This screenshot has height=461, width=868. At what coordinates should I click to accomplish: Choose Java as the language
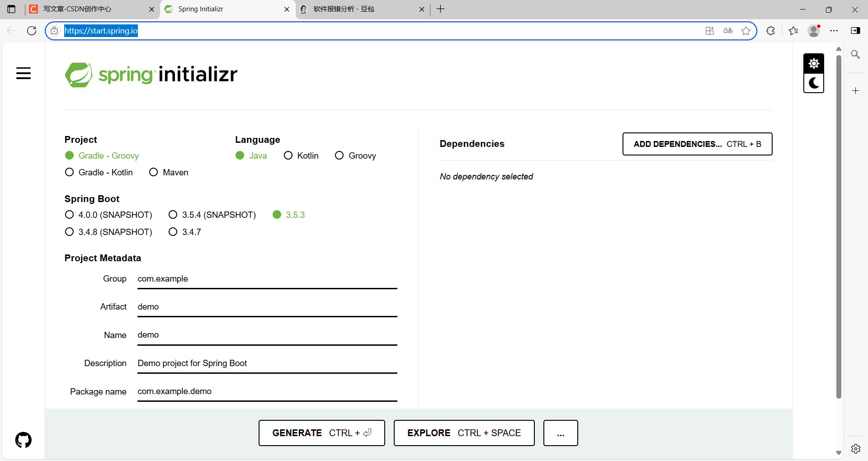click(x=251, y=155)
